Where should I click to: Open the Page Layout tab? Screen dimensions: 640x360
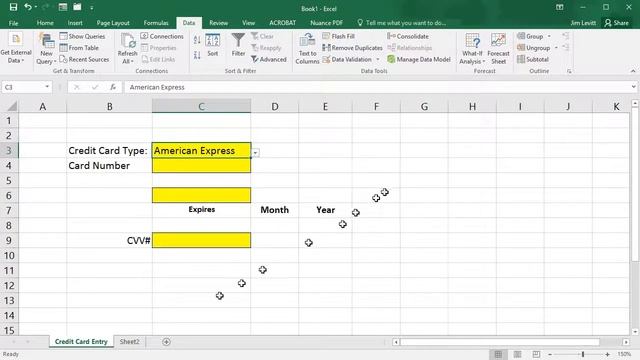(113, 23)
